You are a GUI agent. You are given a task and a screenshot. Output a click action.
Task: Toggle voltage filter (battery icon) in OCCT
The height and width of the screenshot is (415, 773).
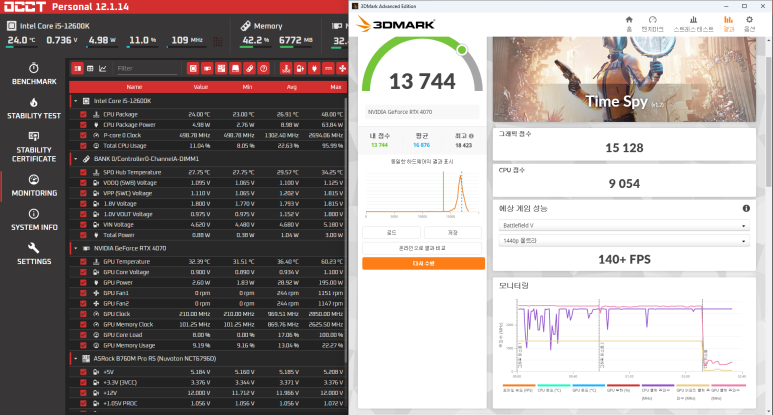(x=300, y=69)
